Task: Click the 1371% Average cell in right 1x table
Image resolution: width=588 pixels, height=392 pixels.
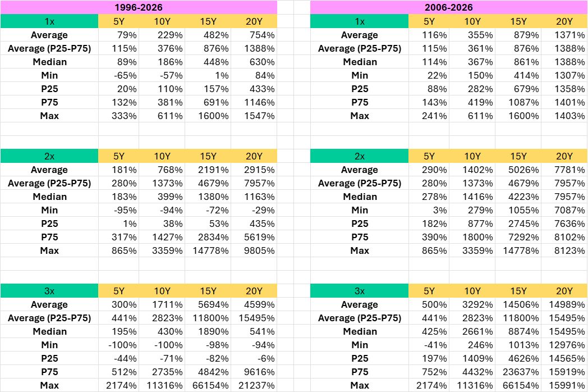Action: (x=564, y=35)
